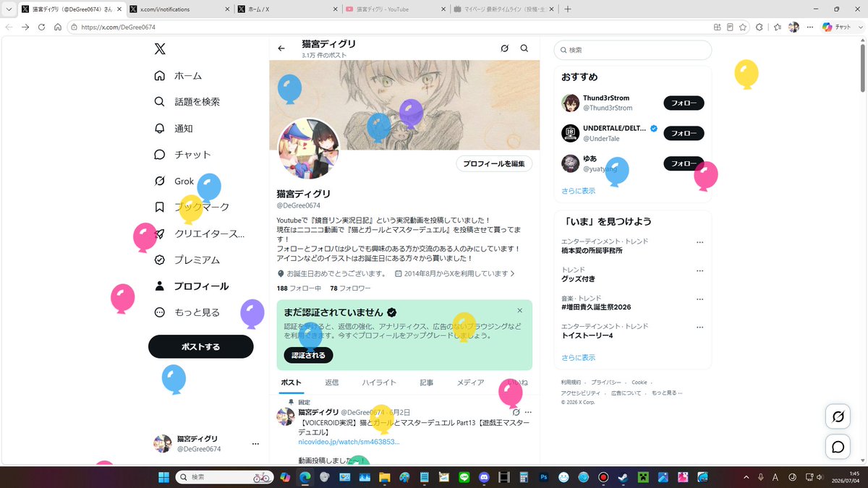Screen dimensions: 868x488
Task: Open the Copilot チャット button in Edge
Action: click(x=837, y=27)
